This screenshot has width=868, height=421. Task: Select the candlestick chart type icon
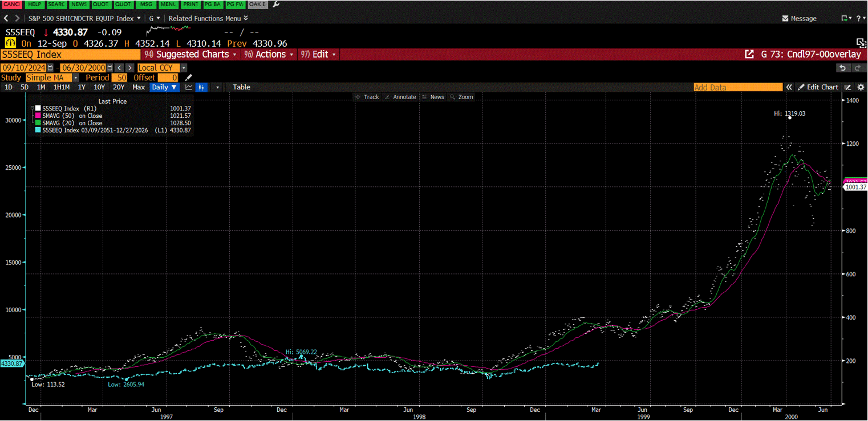pyautogui.click(x=200, y=87)
